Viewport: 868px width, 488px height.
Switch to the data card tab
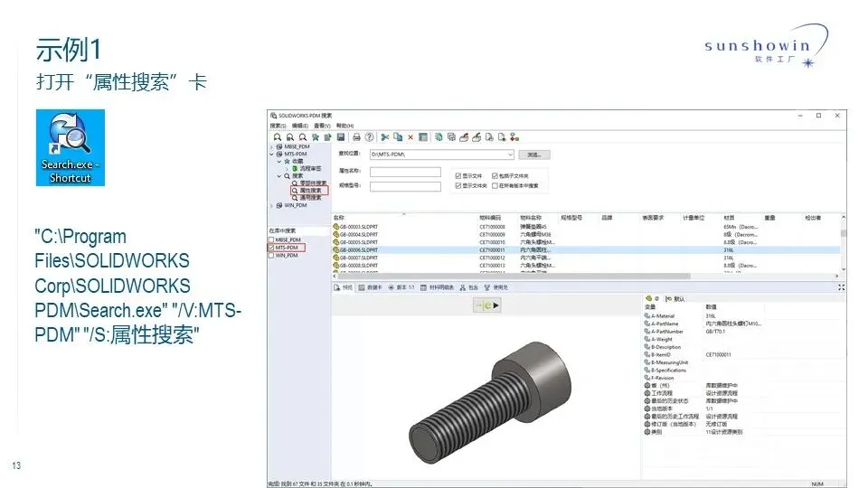tap(371, 287)
